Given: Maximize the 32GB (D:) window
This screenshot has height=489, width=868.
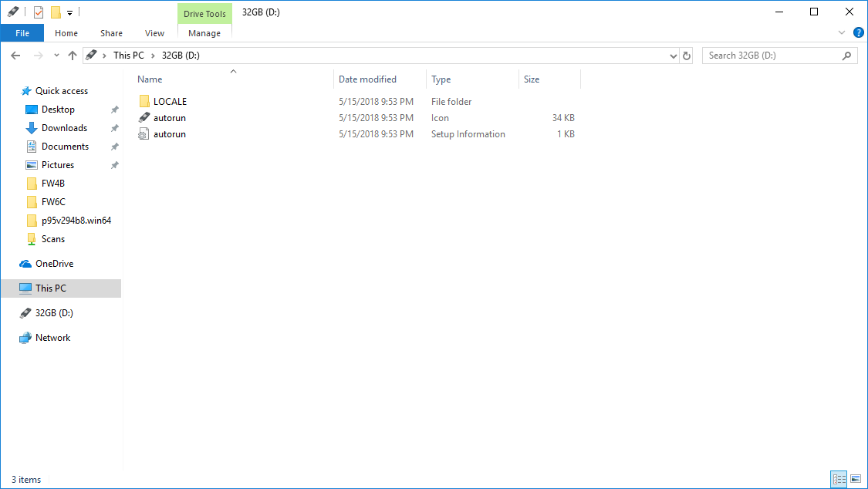Looking at the screenshot, I should (x=814, y=12).
